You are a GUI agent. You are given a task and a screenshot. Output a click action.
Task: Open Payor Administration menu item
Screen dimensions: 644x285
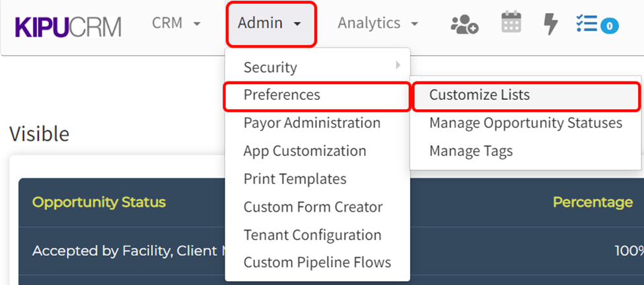click(312, 123)
